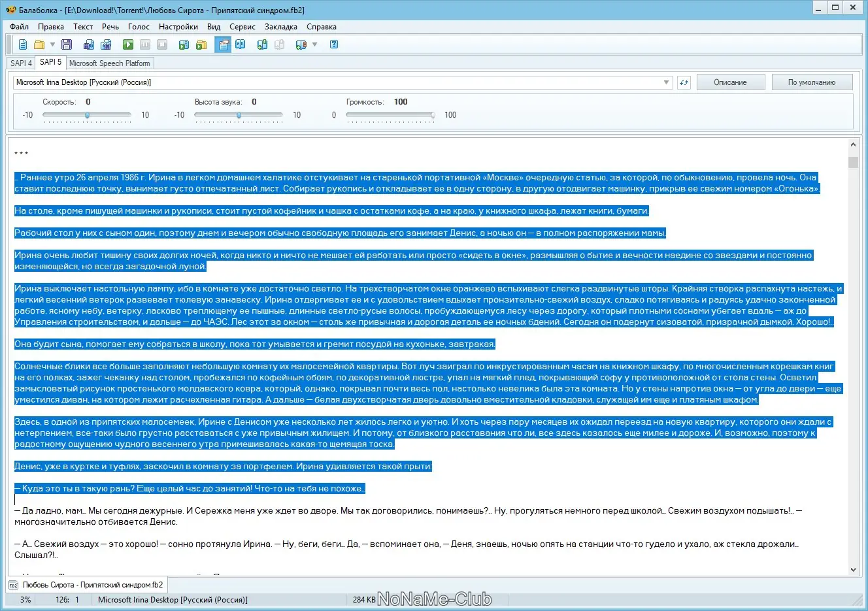
Task: Open help with the question mark icon
Action: coord(334,44)
